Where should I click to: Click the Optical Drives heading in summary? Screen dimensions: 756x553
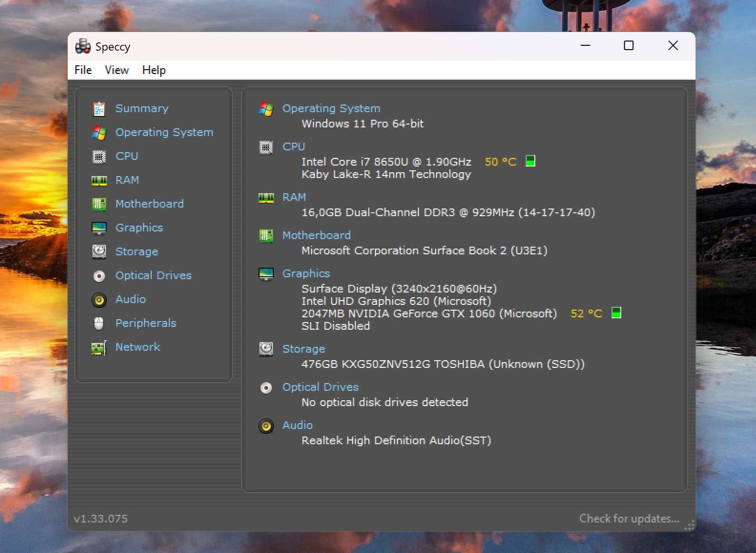tap(321, 387)
